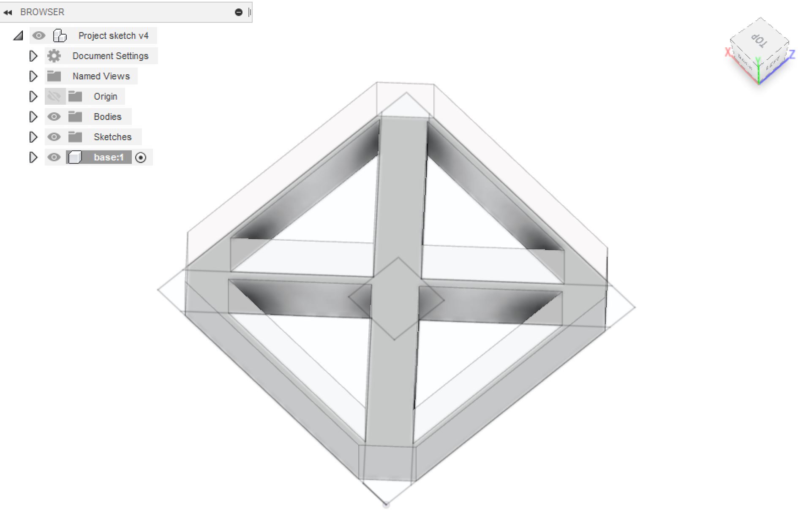Collapse the Project sketch v4 root node

click(18, 36)
